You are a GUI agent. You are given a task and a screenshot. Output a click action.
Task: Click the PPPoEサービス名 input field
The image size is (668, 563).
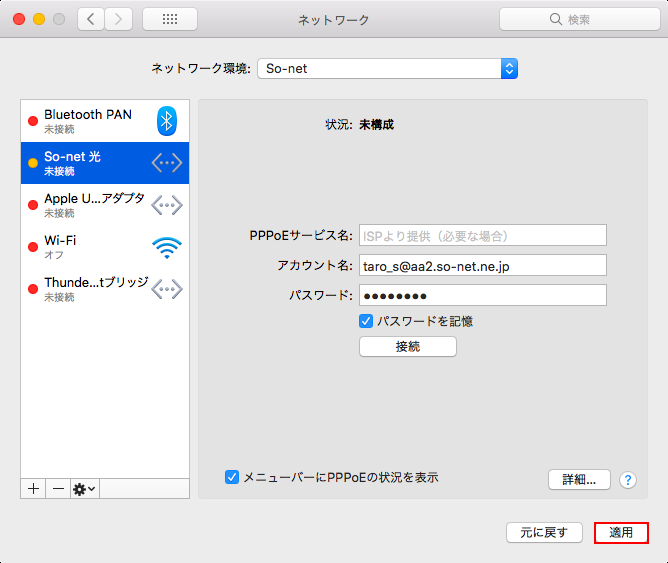482,236
